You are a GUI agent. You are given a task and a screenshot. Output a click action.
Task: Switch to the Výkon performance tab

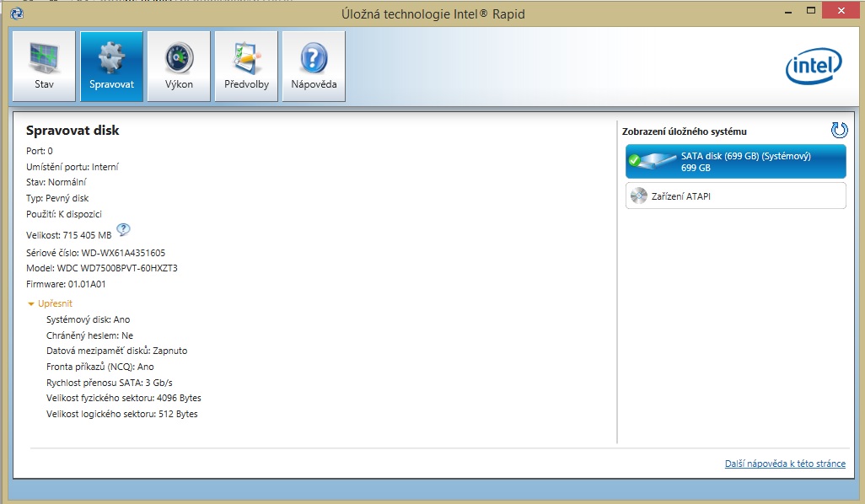pyautogui.click(x=179, y=67)
